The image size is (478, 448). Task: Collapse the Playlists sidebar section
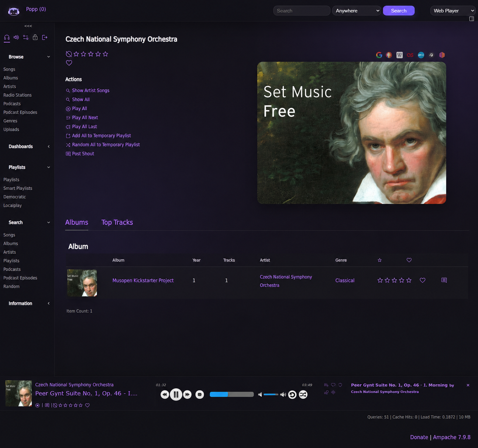[48, 167]
